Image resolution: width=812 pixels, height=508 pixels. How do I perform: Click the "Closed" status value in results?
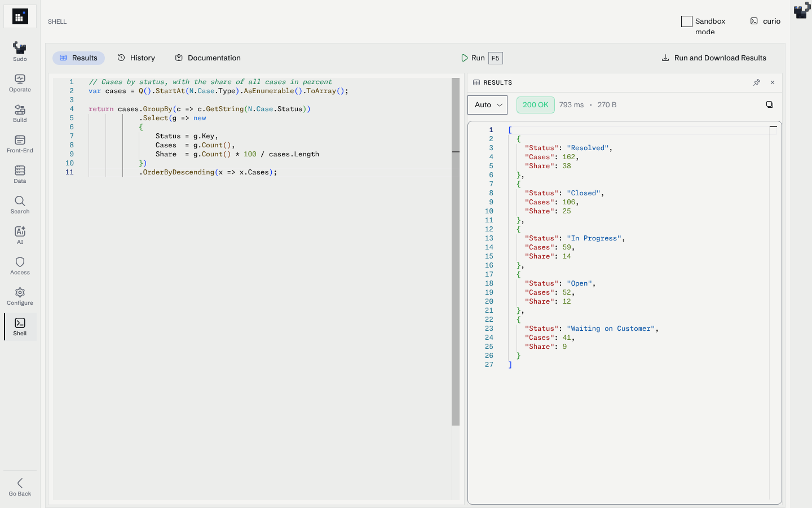(584, 193)
